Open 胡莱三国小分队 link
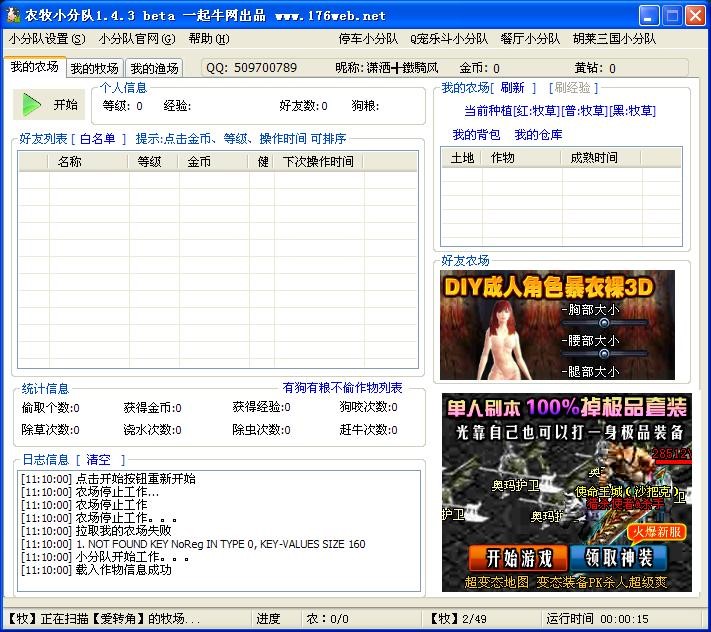The width and height of the screenshot is (711, 632). click(614, 39)
